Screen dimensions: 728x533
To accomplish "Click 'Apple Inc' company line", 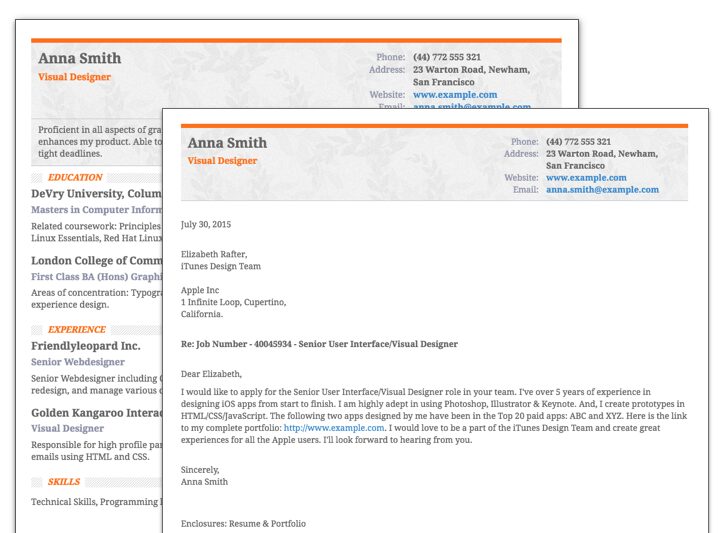I will coord(200,290).
